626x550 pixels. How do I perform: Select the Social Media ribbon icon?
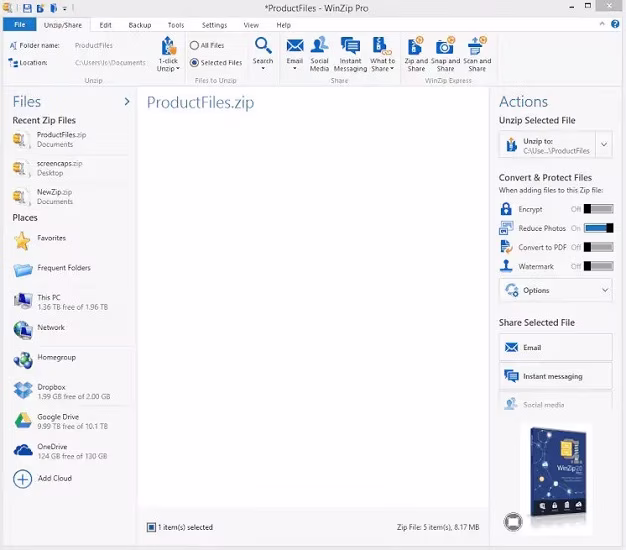point(319,54)
